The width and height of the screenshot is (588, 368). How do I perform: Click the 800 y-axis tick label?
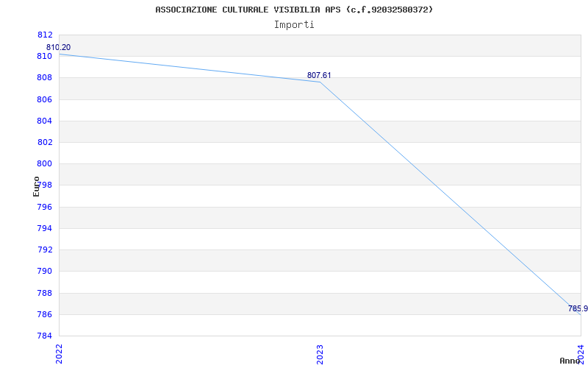pyautogui.click(x=45, y=163)
